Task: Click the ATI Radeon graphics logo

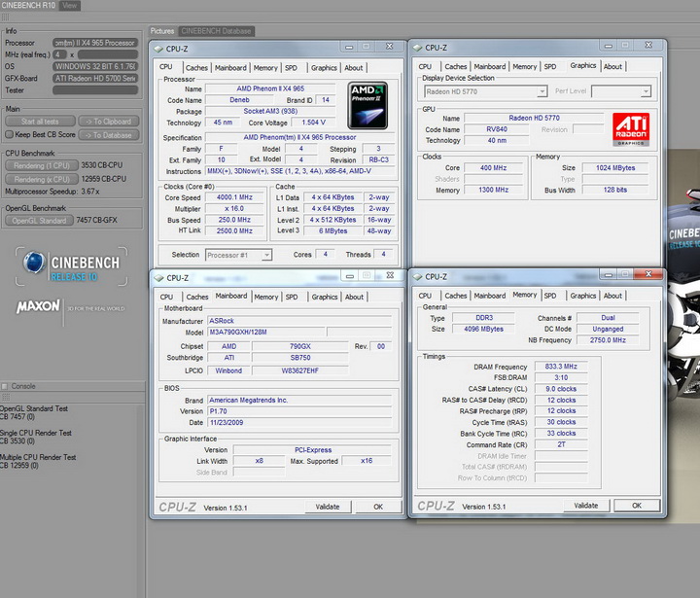Action: (631, 129)
